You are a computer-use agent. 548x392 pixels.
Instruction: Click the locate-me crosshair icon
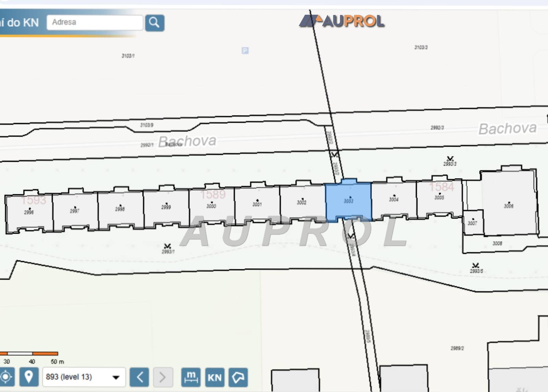(6, 377)
